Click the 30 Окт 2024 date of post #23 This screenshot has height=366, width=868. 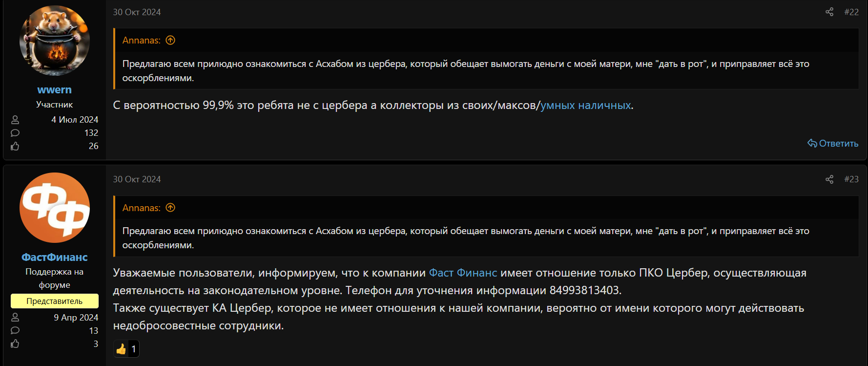coord(137,179)
